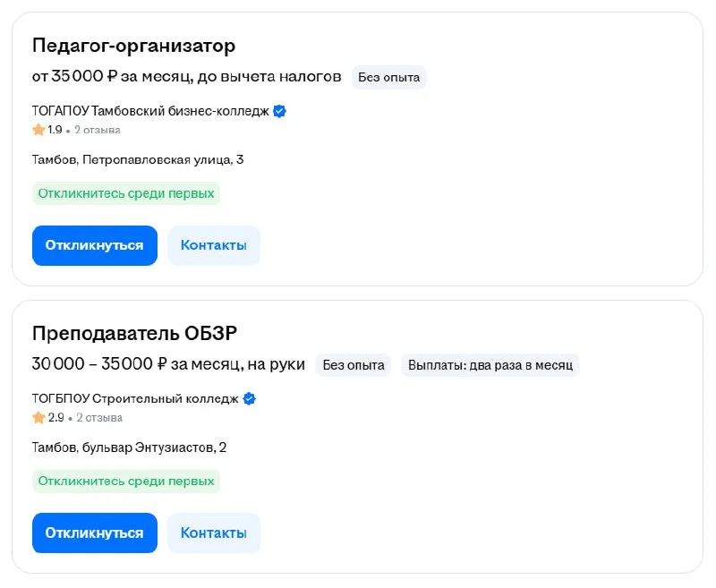
Task: Click the address Тамбов, Петропавловская улица, 3
Action: pos(138,160)
